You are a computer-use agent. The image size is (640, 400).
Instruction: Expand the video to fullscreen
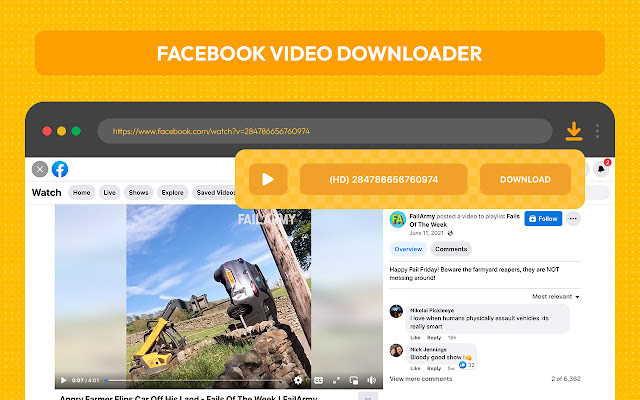[336, 380]
